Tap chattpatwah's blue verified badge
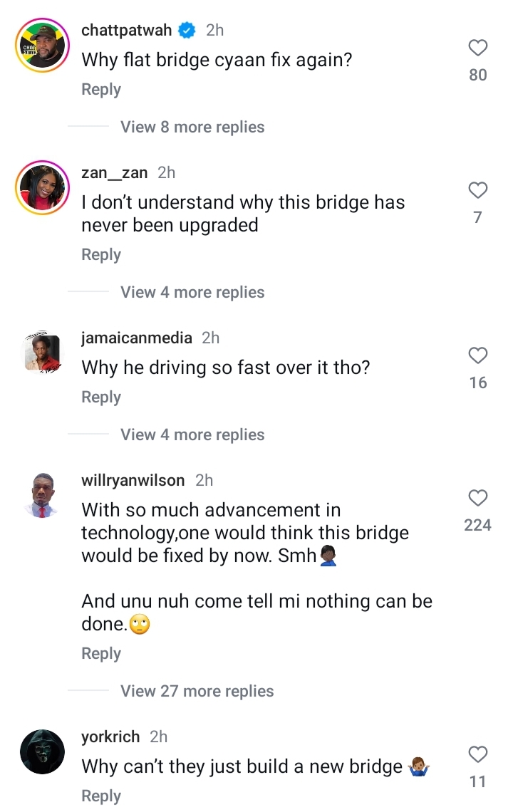Screen dimensions: 513x812 coord(187,31)
